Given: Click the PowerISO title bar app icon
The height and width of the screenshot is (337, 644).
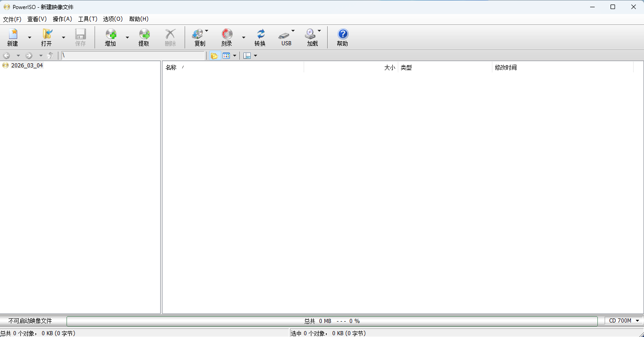Looking at the screenshot, I should 6,7.
